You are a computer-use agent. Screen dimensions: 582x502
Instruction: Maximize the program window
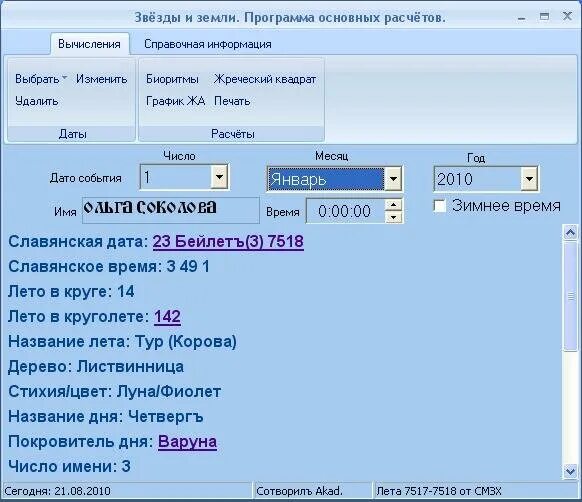[544, 16]
